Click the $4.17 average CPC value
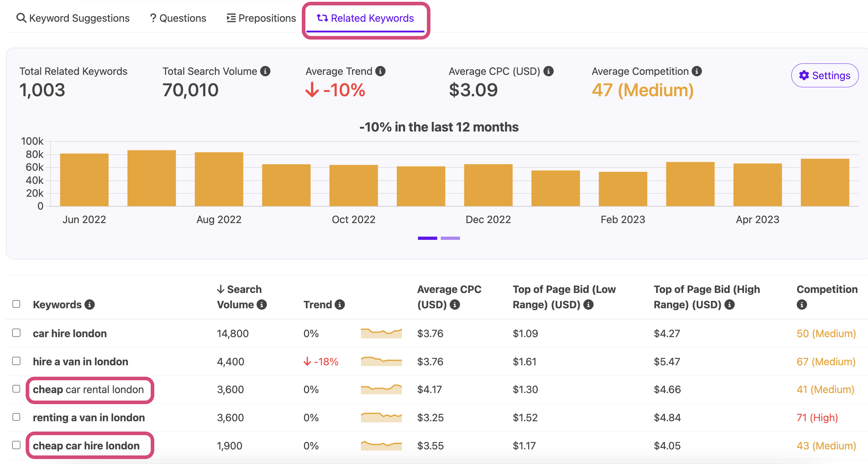The width and height of the screenshot is (868, 464). coord(429,390)
